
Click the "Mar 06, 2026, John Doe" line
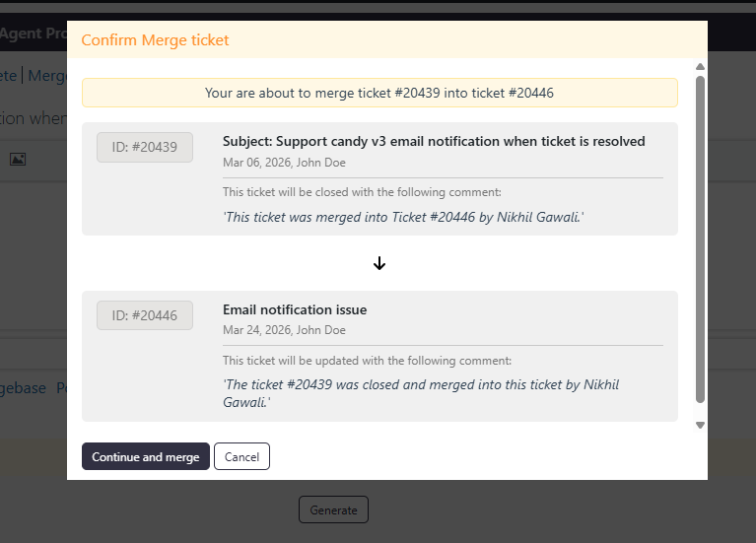point(284,163)
